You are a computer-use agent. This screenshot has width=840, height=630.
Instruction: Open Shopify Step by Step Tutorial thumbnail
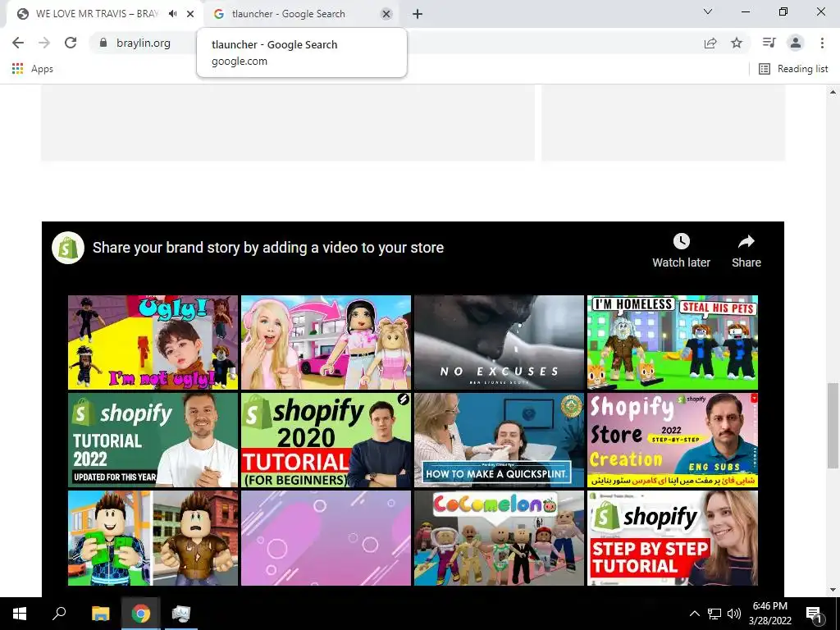point(673,538)
